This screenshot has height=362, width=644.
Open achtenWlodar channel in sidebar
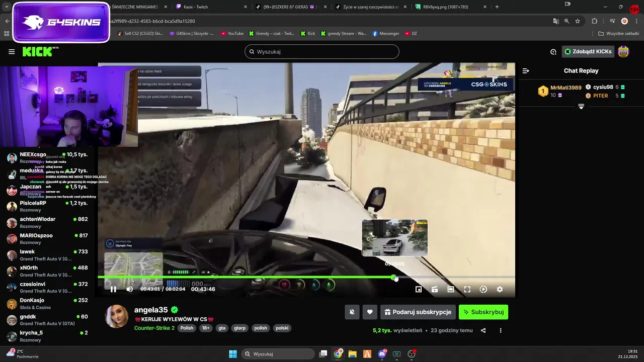point(48,222)
